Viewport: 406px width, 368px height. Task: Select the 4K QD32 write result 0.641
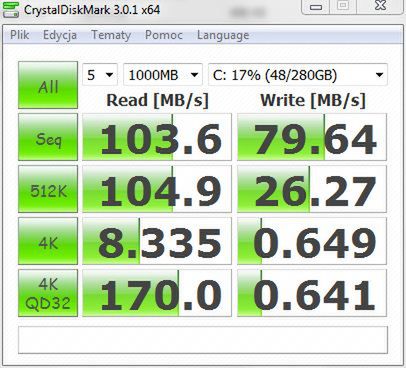click(312, 293)
